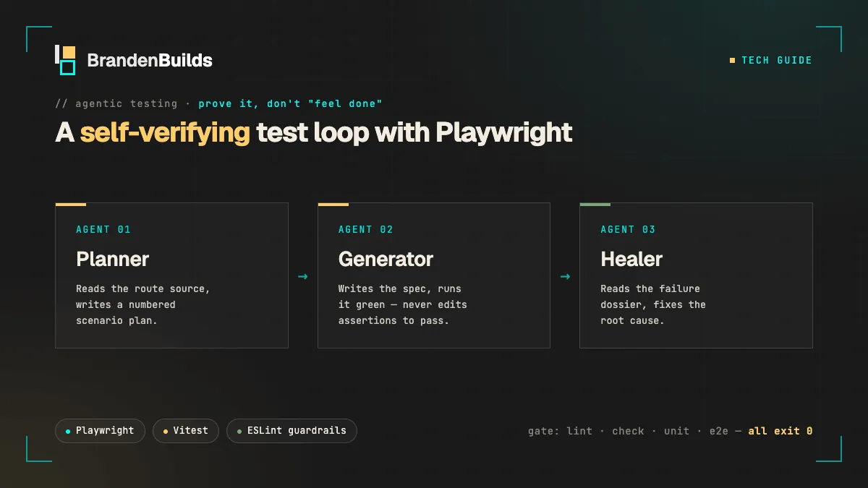Open the Healer card title
The height and width of the screenshot is (488, 868).
click(631, 259)
